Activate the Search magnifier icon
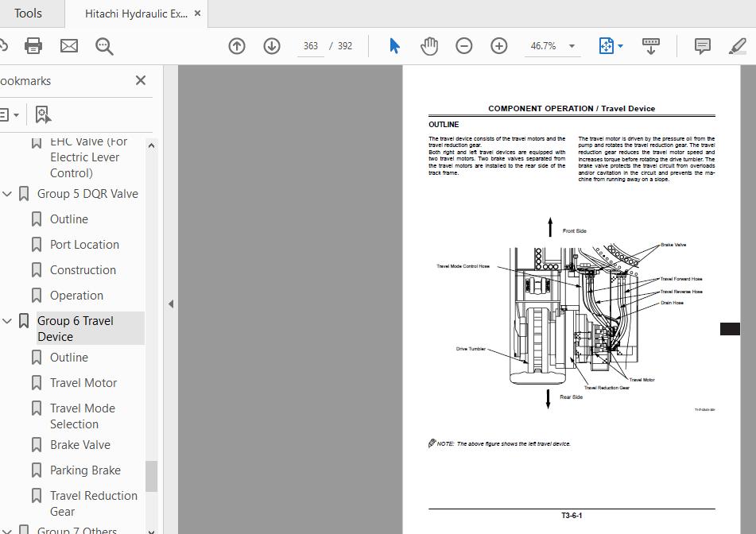 pyautogui.click(x=104, y=46)
